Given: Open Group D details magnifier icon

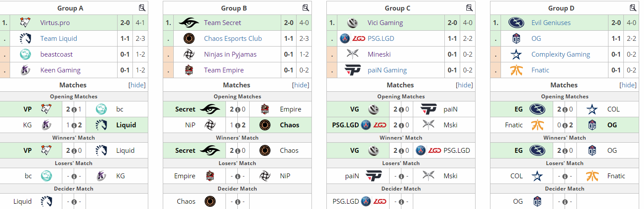Looking at the screenshot, I should [633, 8].
